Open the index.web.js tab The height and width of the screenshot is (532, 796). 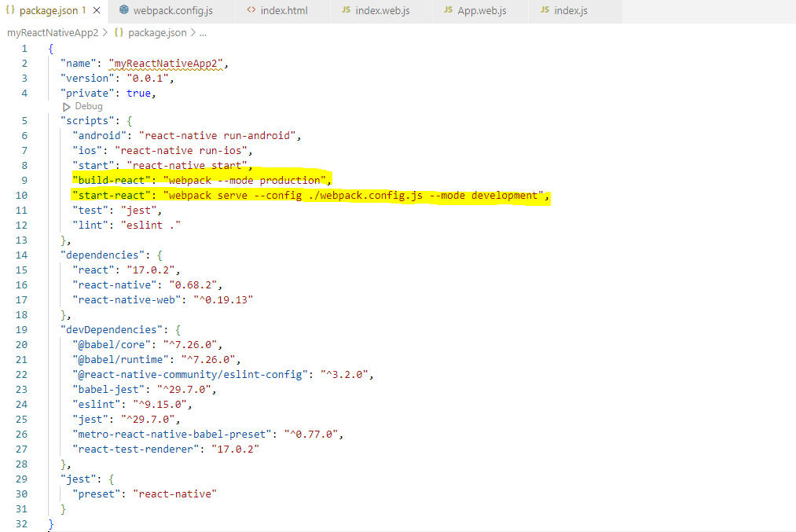[x=382, y=11]
